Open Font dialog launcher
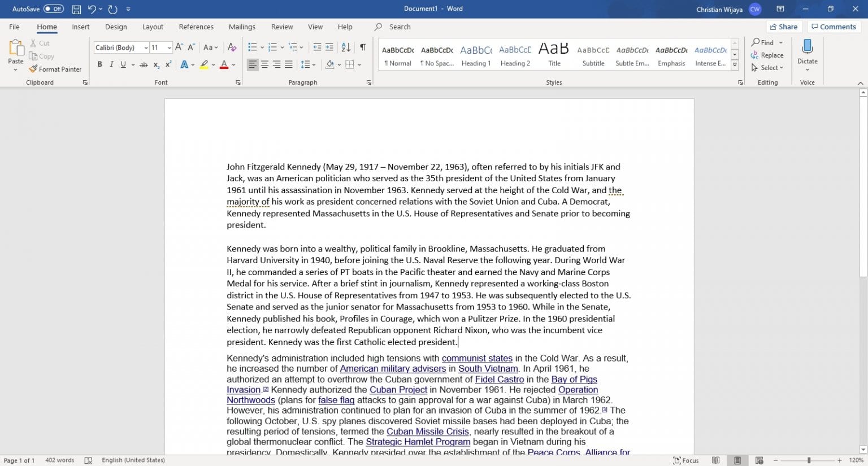The image size is (868, 466). click(x=238, y=82)
